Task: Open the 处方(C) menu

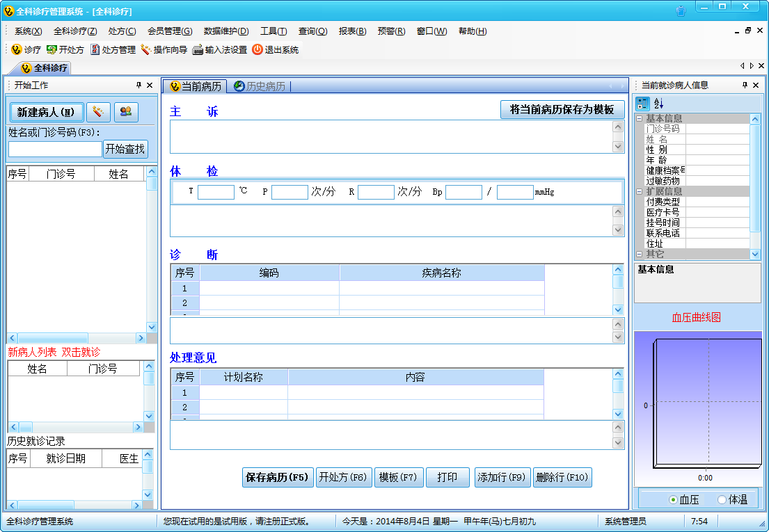Action: point(122,31)
